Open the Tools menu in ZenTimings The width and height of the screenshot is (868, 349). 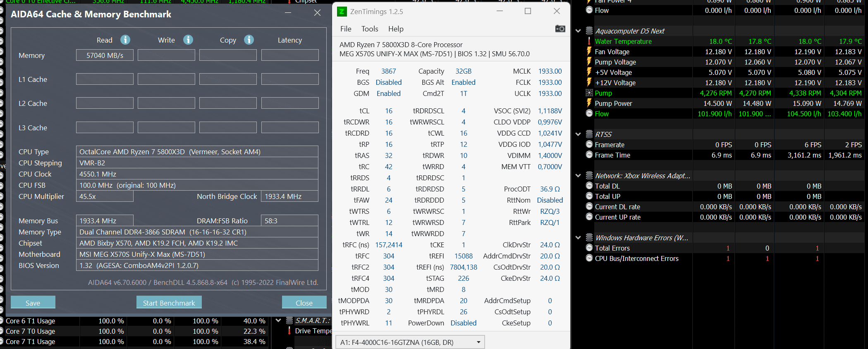[370, 29]
